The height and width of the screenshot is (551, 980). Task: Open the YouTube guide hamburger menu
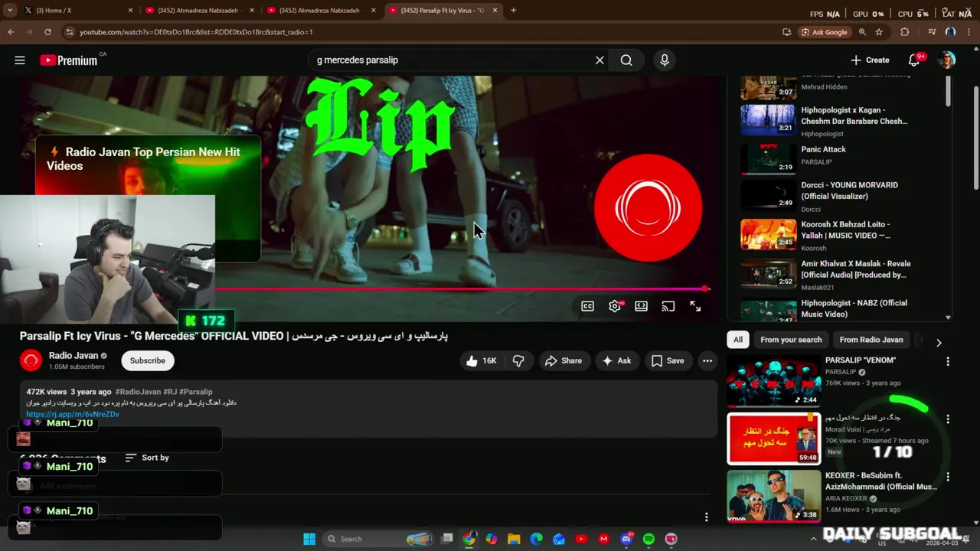point(20,60)
